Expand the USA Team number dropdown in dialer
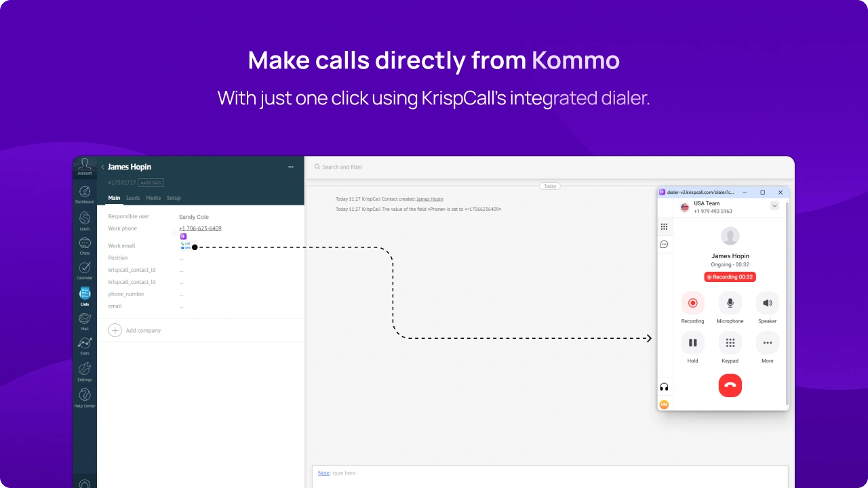 click(x=774, y=205)
